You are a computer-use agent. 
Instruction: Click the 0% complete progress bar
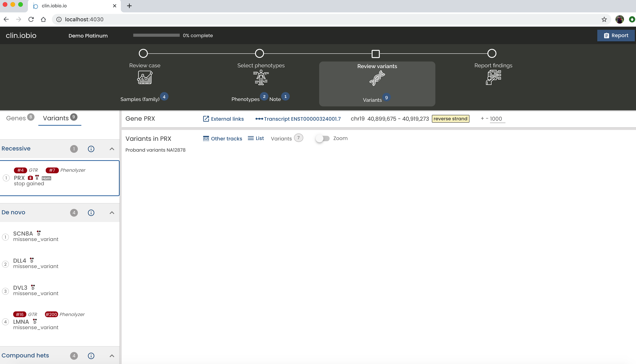pos(156,36)
